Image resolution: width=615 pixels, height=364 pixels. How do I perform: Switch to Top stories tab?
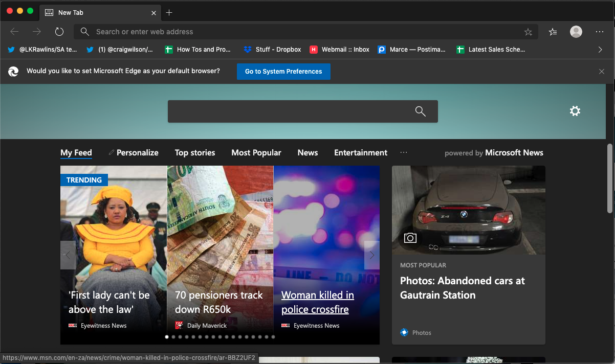(x=195, y=153)
